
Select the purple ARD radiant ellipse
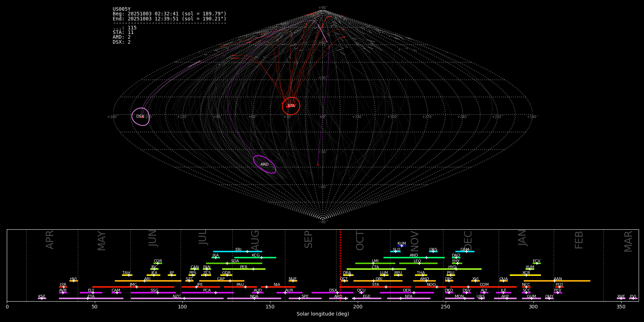264,165
